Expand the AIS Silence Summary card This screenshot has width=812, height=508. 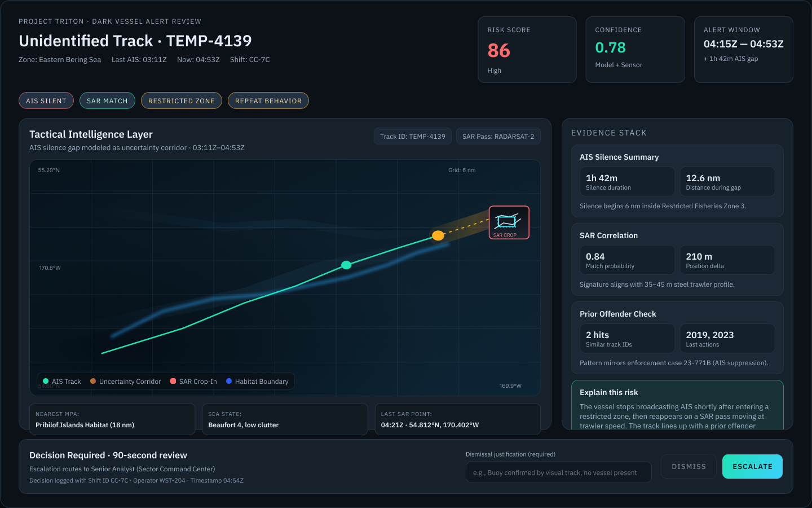pyautogui.click(x=619, y=157)
